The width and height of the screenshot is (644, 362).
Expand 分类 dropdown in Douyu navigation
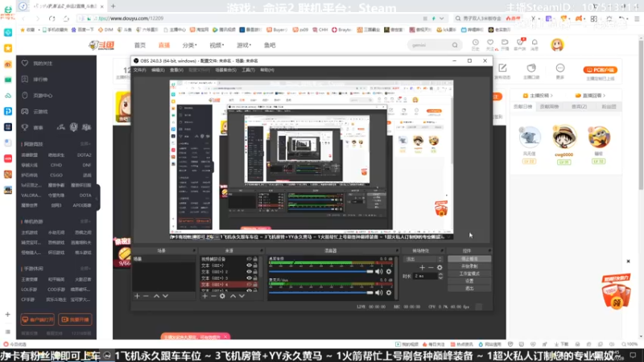189,45
